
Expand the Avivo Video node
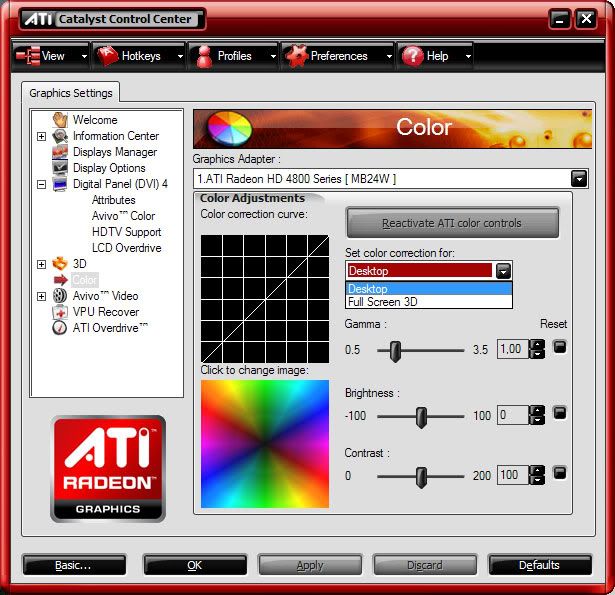pos(41,296)
